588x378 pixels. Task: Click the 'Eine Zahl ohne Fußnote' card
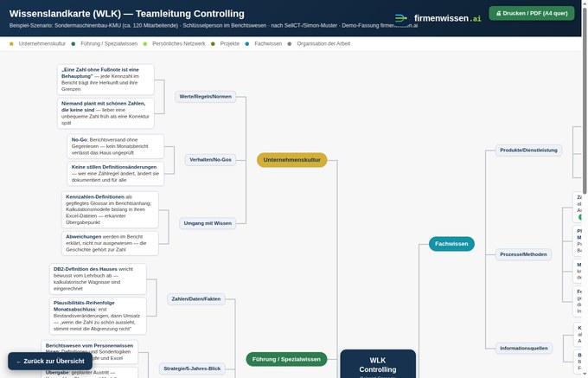(x=105, y=80)
